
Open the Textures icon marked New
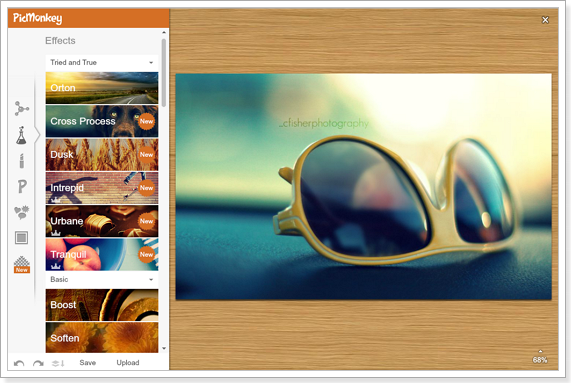[22, 264]
